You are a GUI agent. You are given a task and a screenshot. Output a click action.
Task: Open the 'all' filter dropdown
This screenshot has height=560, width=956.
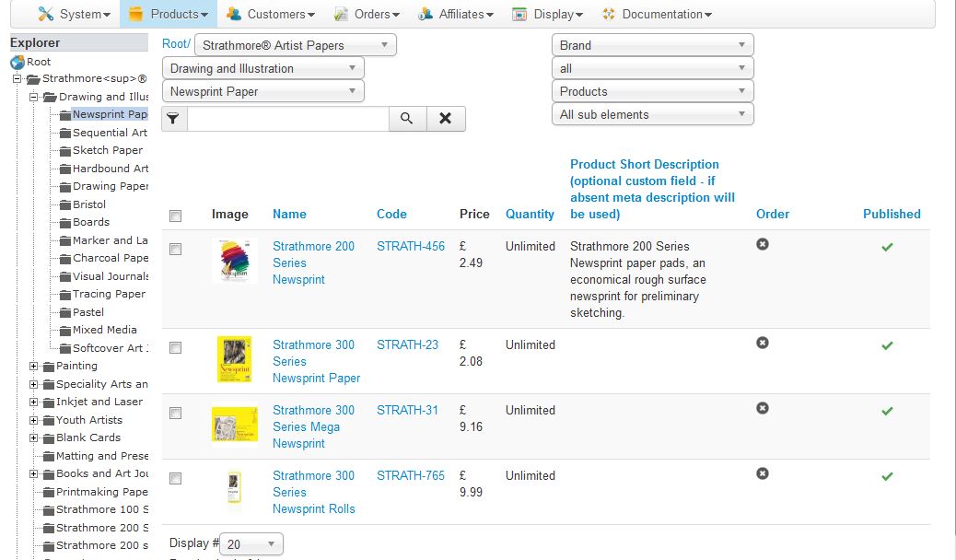[x=652, y=68]
